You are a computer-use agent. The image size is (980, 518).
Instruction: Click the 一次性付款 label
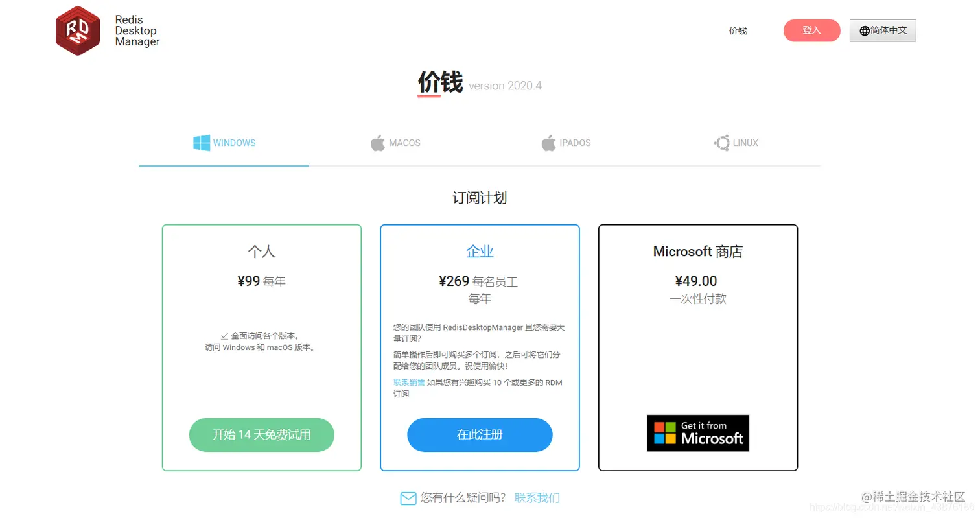point(698,299)
